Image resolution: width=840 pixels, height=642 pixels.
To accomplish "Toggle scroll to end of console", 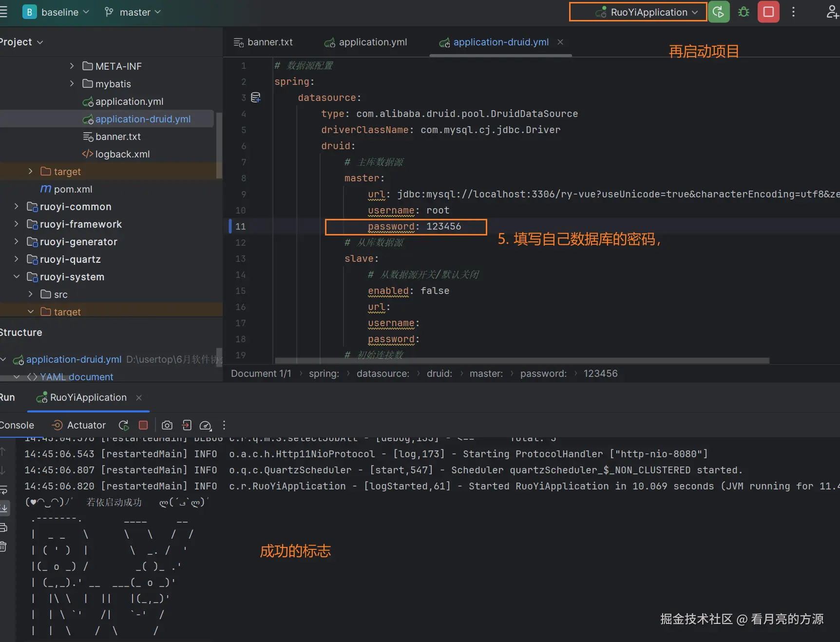I will pyautogui.click(x=3, y=508).
